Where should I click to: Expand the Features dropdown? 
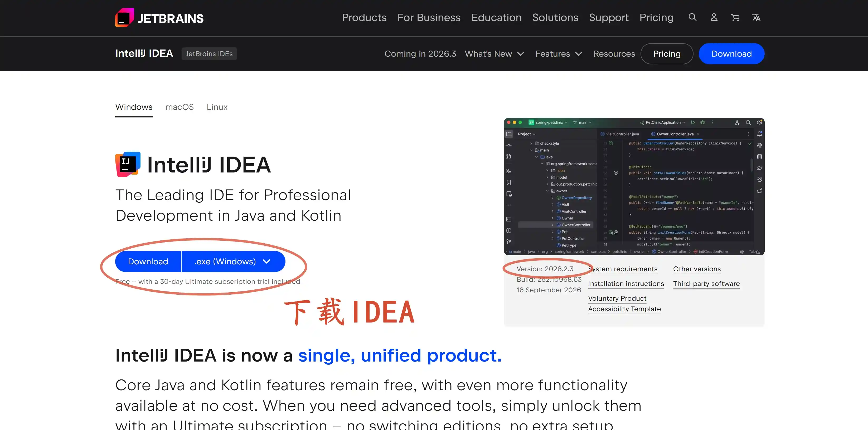point(559,54)
